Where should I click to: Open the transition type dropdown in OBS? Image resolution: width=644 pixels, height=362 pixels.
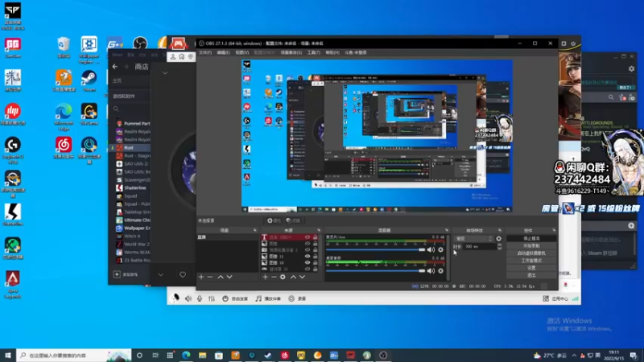(473, 238)
